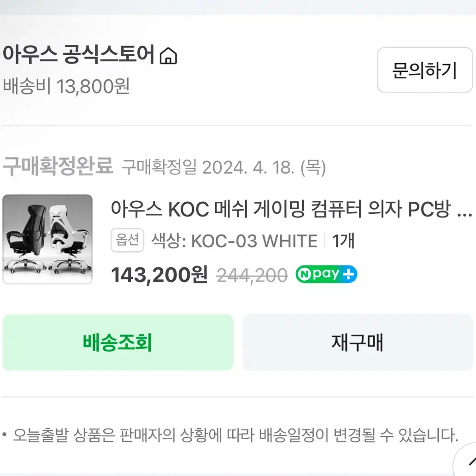Tap the Npay plus badge
This screenshot has width=476, height=476.
tap(326, 274)
